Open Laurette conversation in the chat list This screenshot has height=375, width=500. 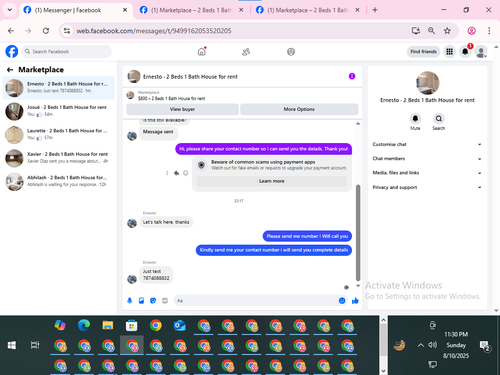59,134
